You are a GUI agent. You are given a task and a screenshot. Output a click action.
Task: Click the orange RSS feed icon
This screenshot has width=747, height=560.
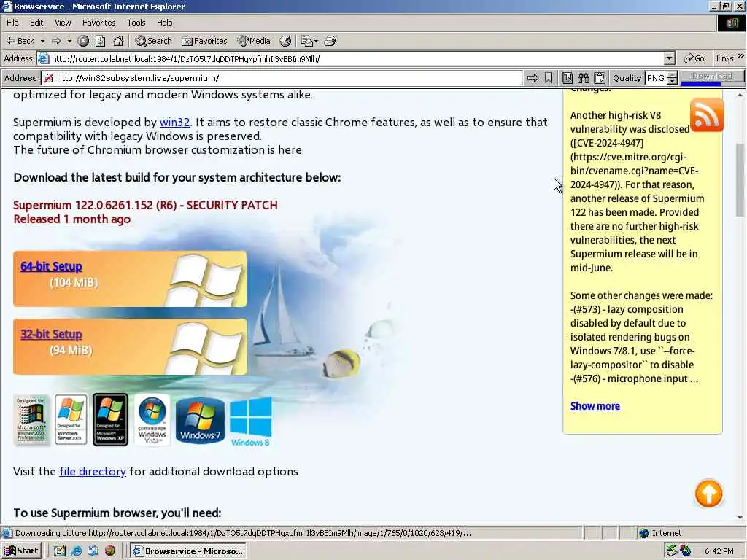(x=706, y=115)
